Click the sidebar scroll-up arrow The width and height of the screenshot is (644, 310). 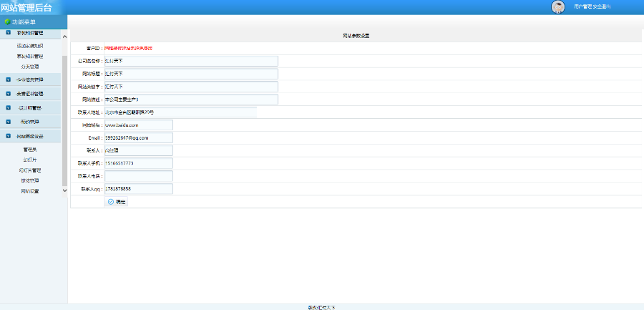coord(64,37)
